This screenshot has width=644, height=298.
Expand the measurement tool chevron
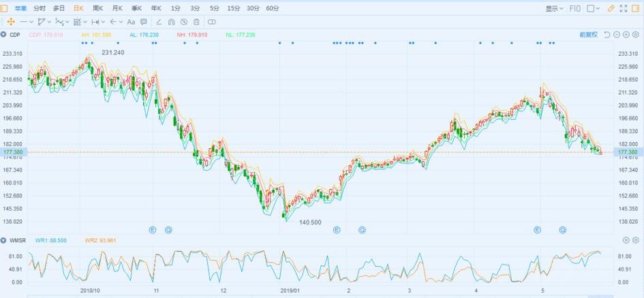pyautogui.click(x=103, y=22)
